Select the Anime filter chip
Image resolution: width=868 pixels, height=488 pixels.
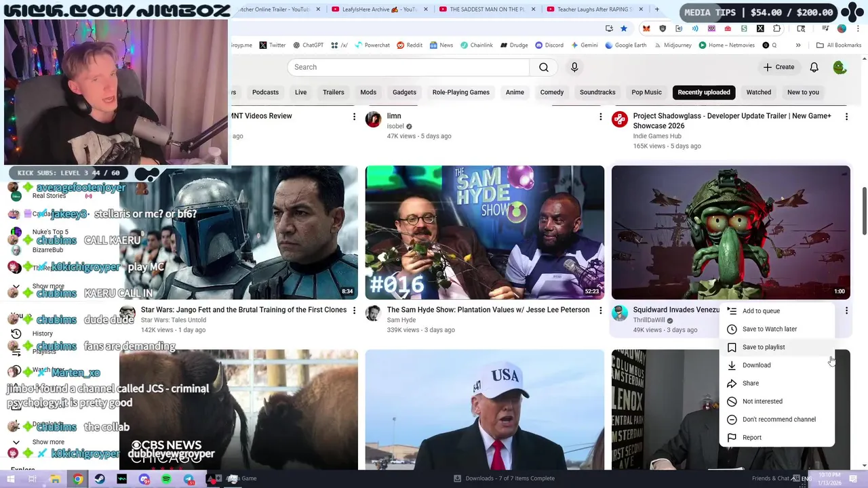tap(515, 92)
